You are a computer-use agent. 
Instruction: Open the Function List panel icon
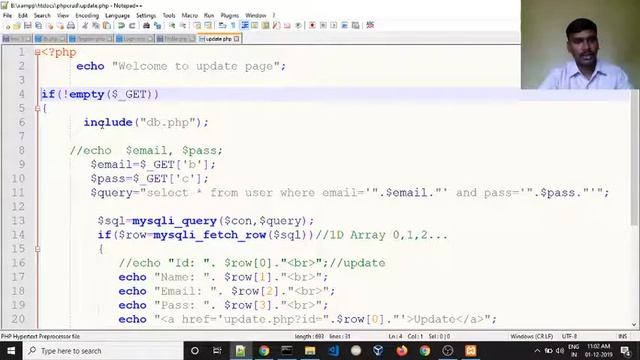pyautogui.click(x=276, y=26)
